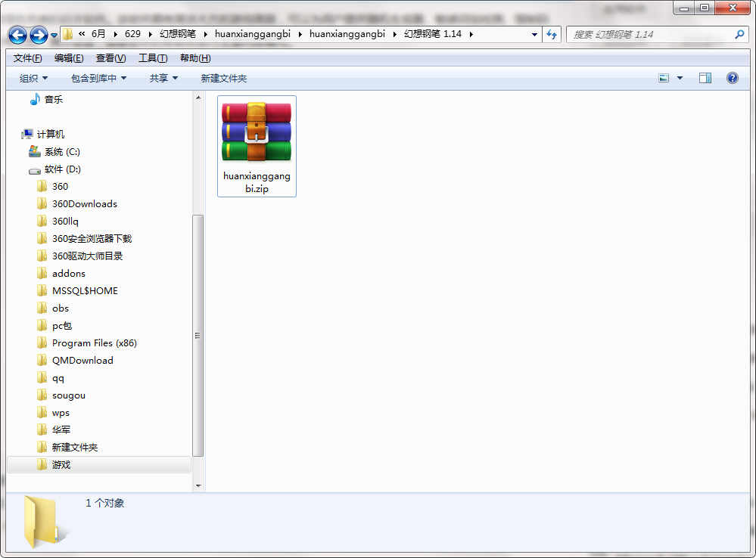
Task: Select the 游戏 folder in tree
Action: (99, 464)
